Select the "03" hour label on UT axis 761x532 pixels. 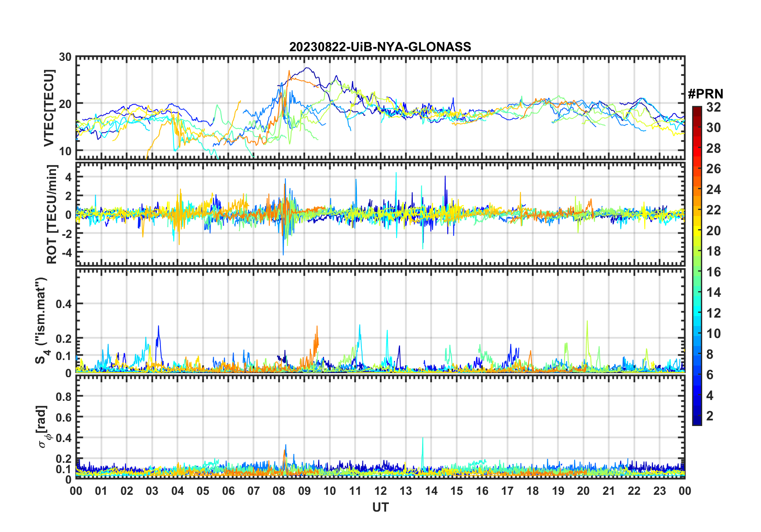152,491
